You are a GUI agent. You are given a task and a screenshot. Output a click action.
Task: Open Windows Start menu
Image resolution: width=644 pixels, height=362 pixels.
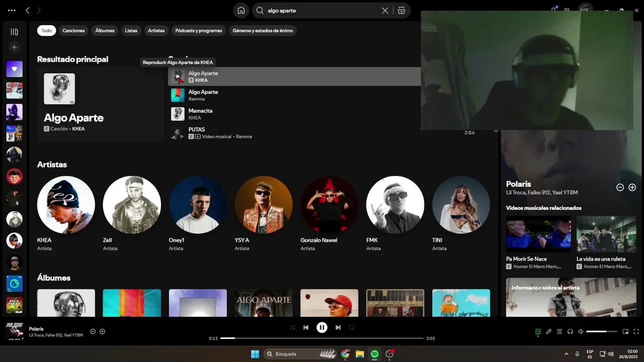(x=255, y=354)
